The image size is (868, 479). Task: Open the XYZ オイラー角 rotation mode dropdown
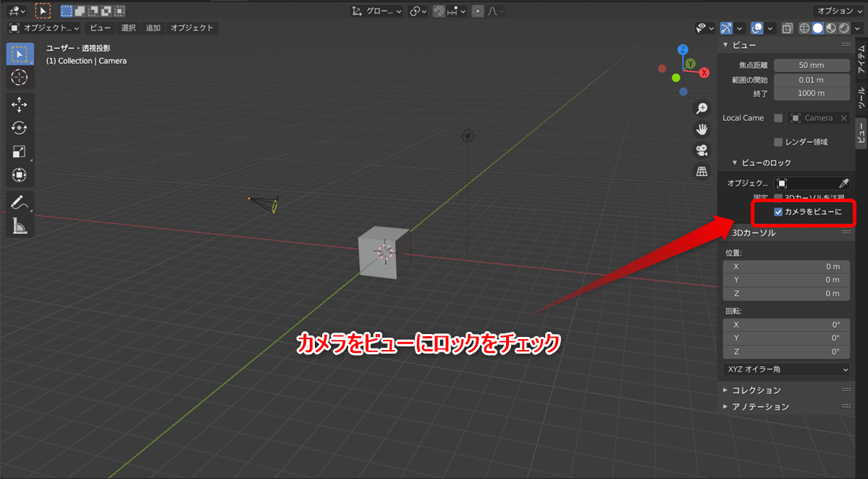click(786, 370)
